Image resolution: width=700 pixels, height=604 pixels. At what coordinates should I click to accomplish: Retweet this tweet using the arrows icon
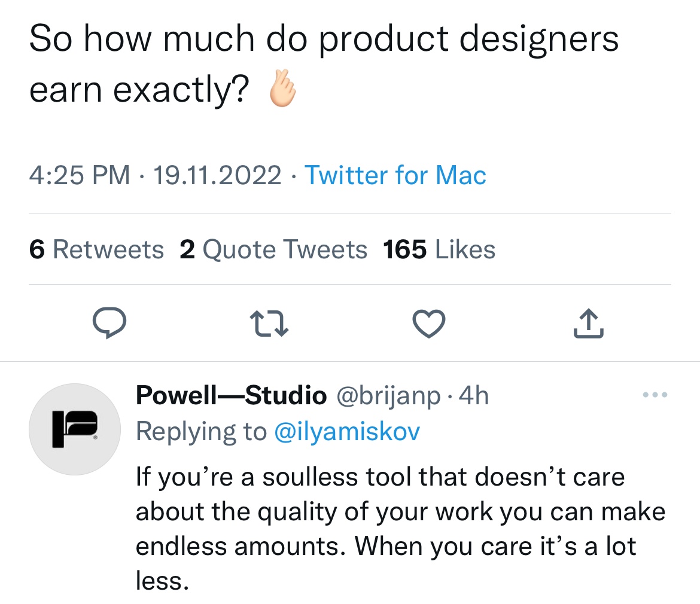[x=269, y=323]
